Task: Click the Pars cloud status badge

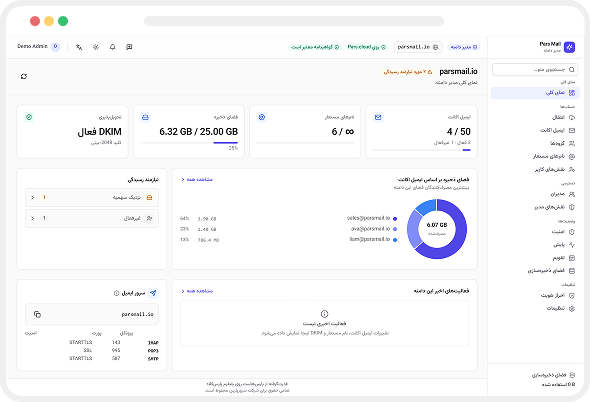Action: coord(366,47)
